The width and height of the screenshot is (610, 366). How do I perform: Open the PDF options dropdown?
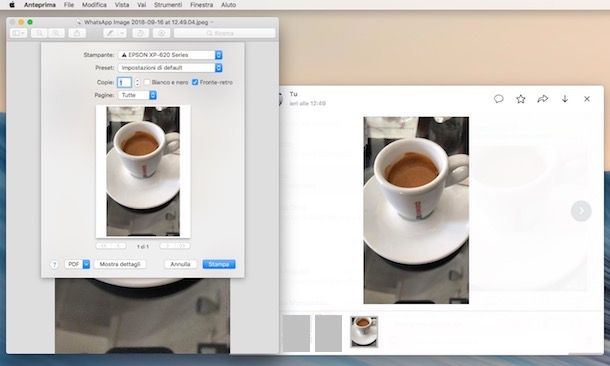click(77, 264)
